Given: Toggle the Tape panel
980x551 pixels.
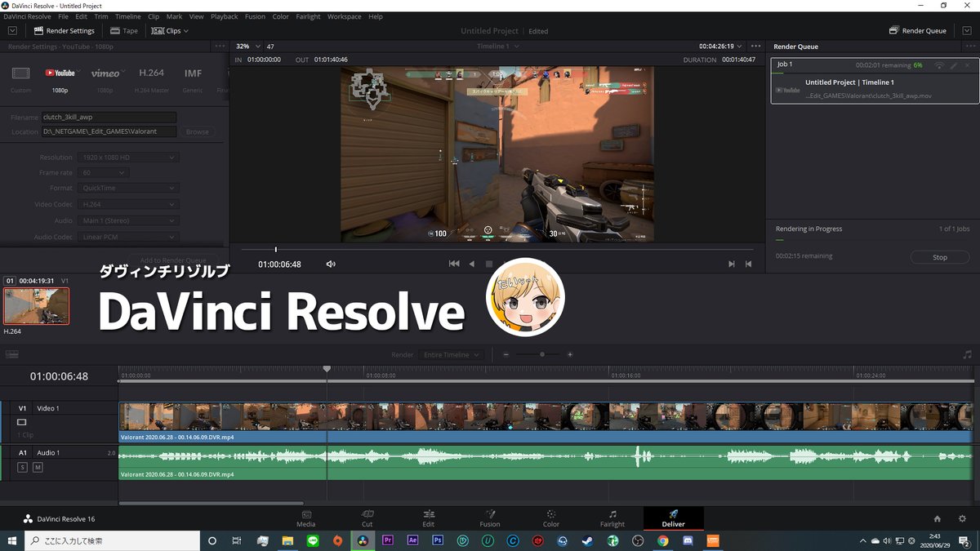Looking at the screenshot, I should coord(123,30).
